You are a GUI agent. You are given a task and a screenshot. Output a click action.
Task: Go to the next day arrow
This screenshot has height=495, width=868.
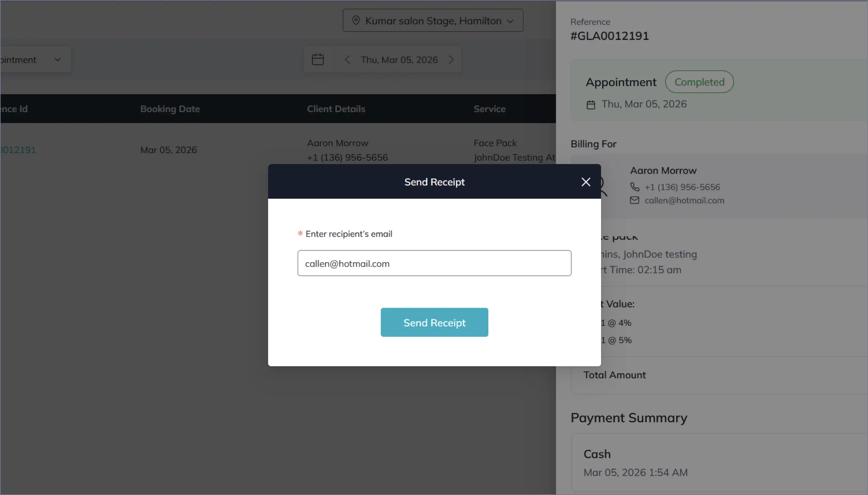(451, 60)
